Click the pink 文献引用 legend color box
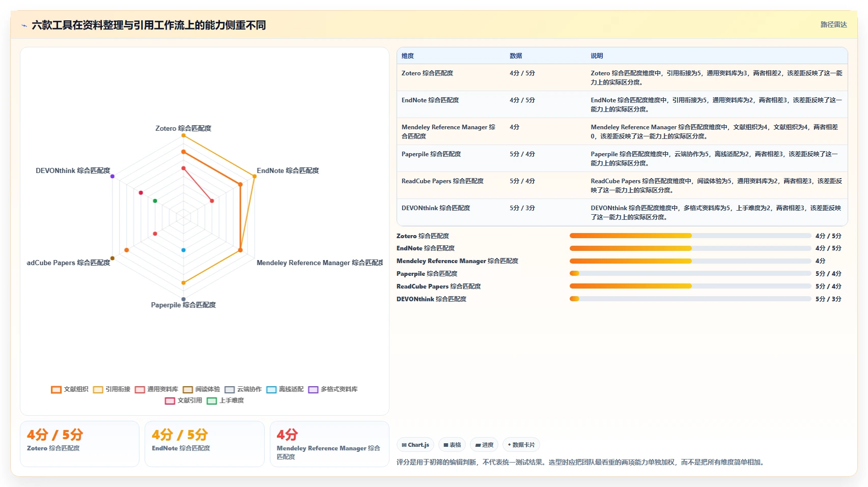 (170, 401)
